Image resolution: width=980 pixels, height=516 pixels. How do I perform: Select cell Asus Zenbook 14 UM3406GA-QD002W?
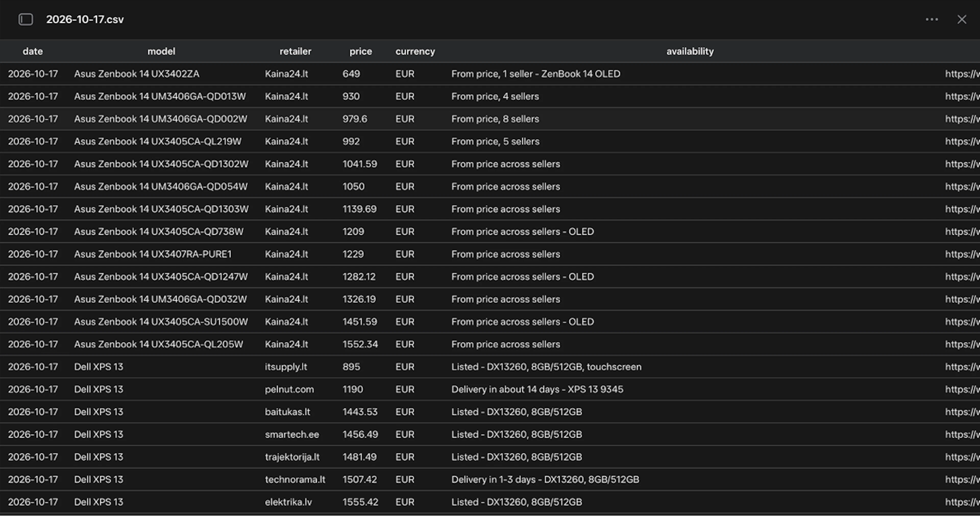point(161,119)
